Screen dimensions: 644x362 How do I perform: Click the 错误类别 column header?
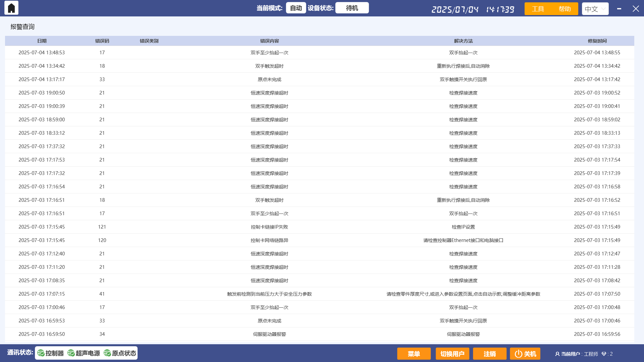coord(149,41)
